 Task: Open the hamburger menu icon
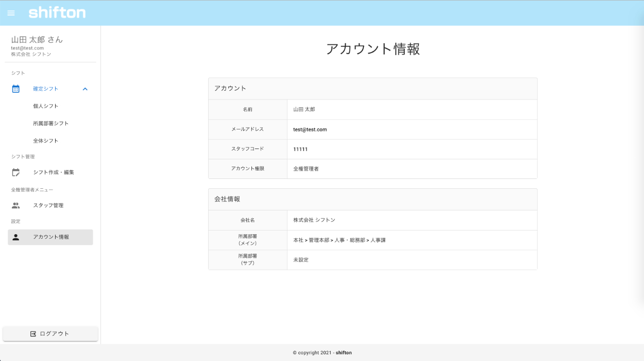[x=11, y=13]
